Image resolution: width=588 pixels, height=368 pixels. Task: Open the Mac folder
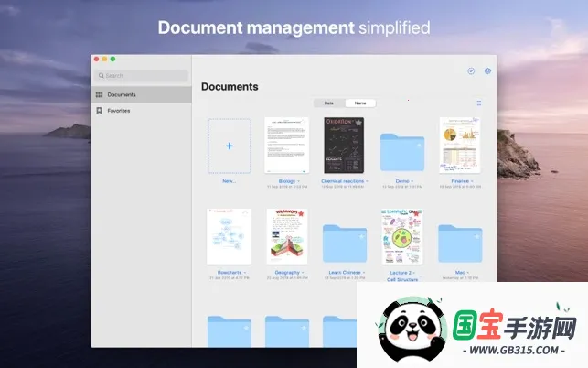pyautogui.click(x=460, y=244)
